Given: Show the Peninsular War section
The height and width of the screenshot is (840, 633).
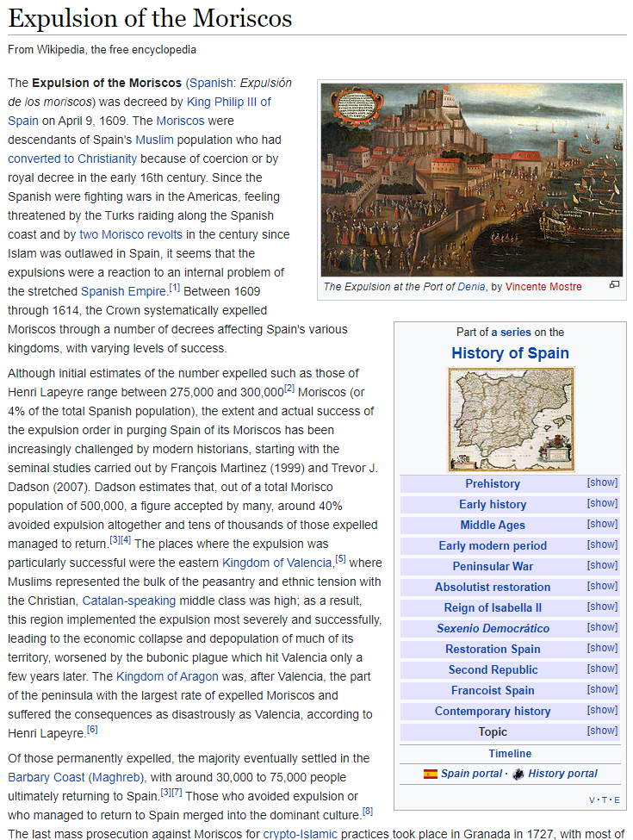Looking at the screenshot, I should click(603, 565).
